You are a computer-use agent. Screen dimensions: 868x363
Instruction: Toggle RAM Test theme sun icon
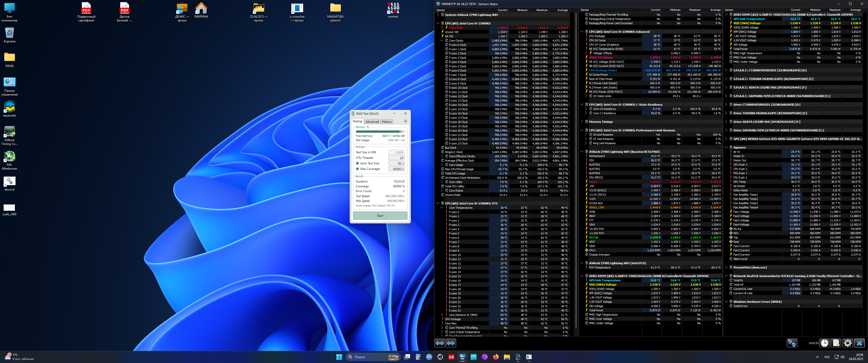pyautogui.click(x=405, y=121)
